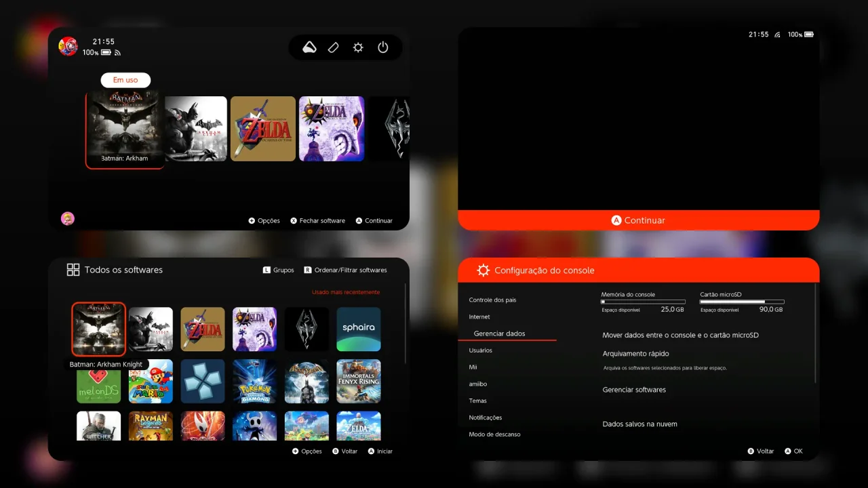Open Internet in the settings sidebar
The width and height of the screenshot is (868, 488).
click(479, 317)
